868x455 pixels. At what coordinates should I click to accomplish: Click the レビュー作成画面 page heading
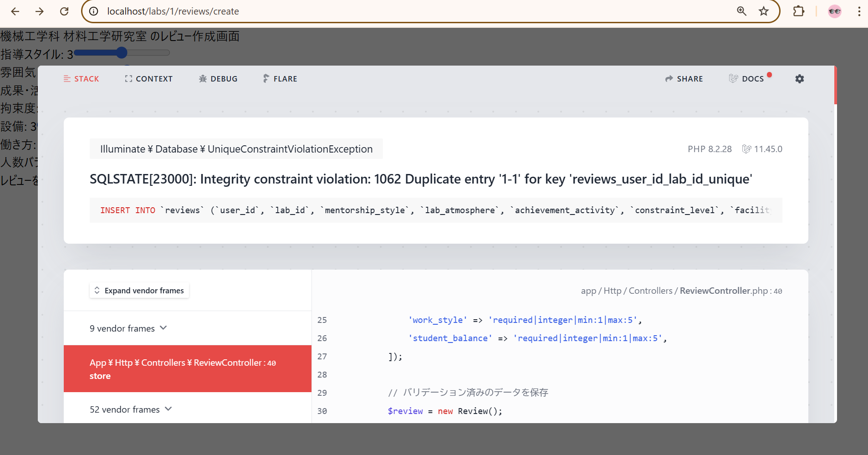[120, 36]
